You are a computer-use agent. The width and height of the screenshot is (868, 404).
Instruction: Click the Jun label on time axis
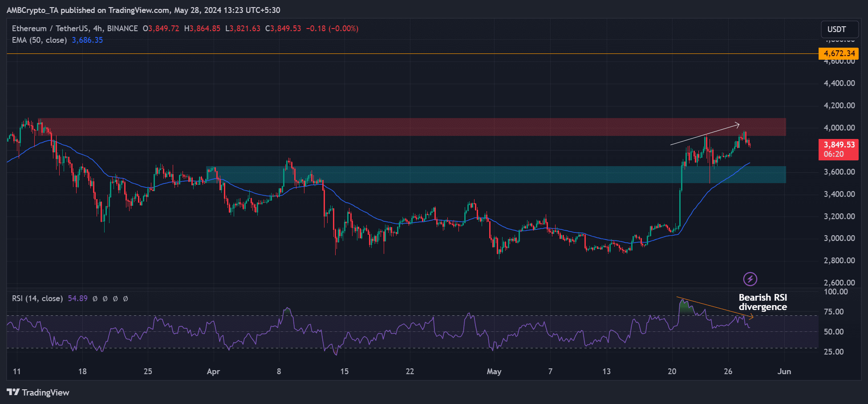pos(784,371)
